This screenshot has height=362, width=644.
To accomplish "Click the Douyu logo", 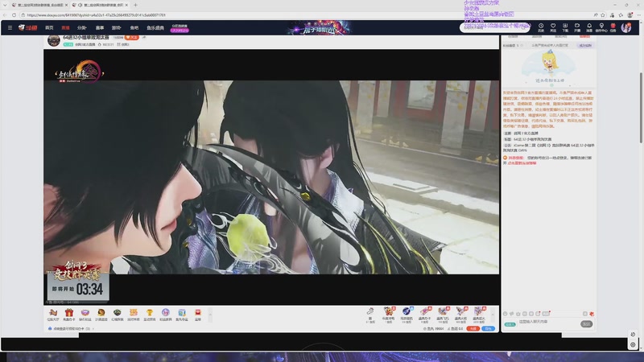I will (28, 28).
